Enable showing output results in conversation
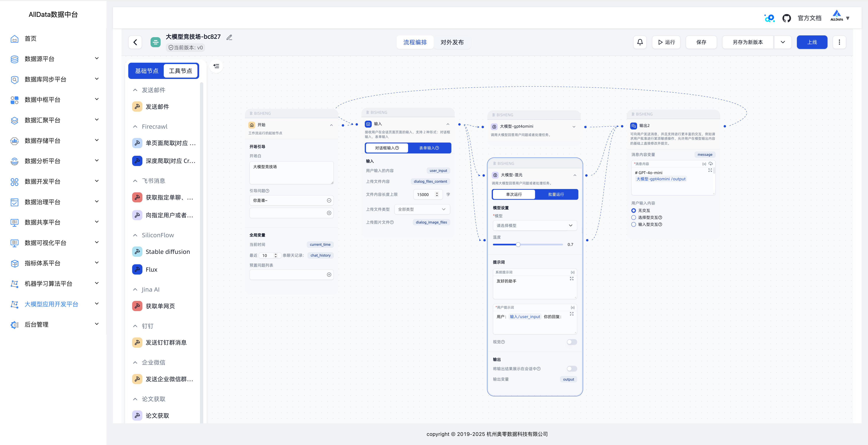Image resolution: width=868 pixels, height=445 pixels. 572,369
